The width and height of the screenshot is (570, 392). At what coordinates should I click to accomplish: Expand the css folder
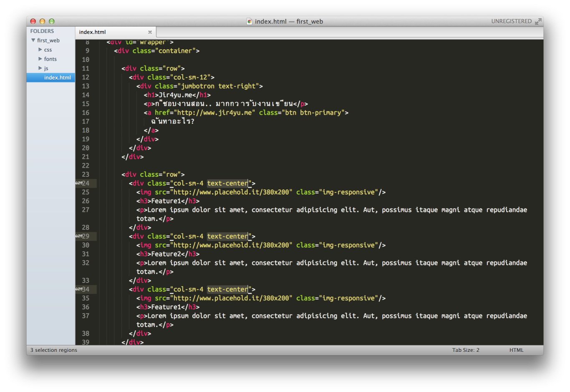click(40, 50)
